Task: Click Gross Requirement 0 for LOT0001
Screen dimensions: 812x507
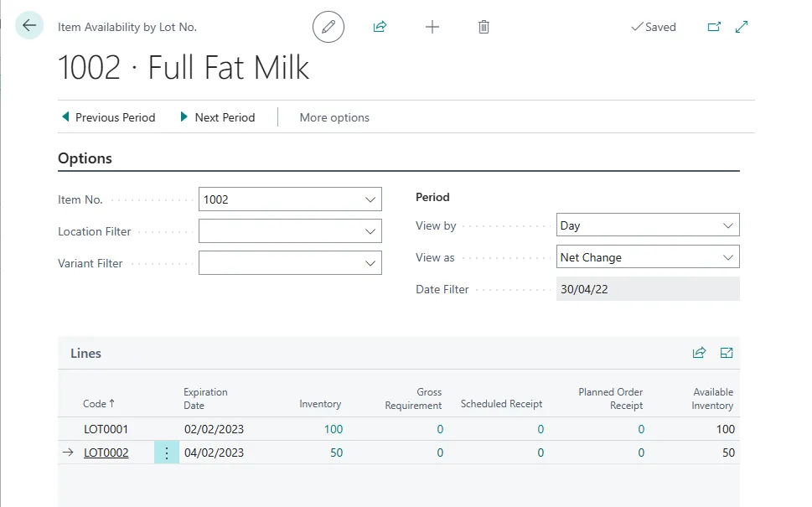Action: pos(440,429)
